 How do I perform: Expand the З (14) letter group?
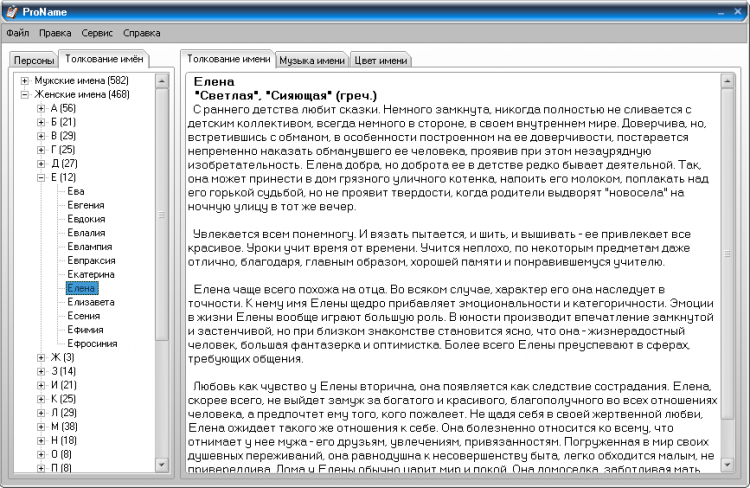coord(41,371)
